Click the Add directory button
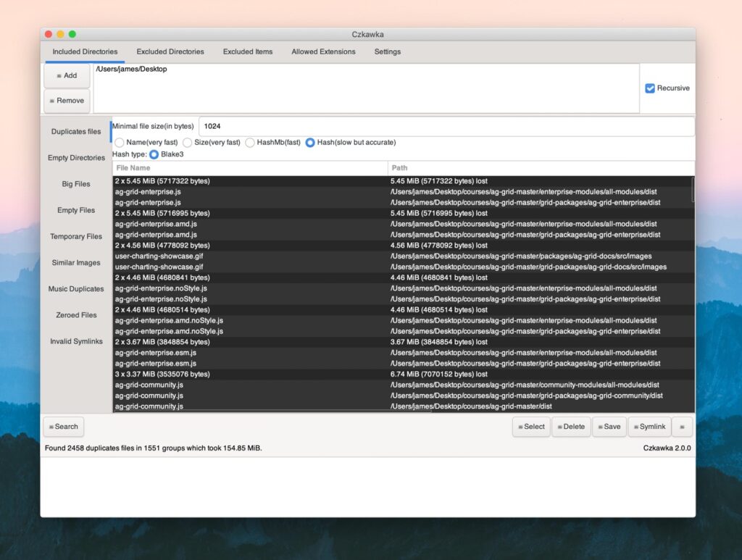Viewport: 742px width, 560px height. click(67, 75)
